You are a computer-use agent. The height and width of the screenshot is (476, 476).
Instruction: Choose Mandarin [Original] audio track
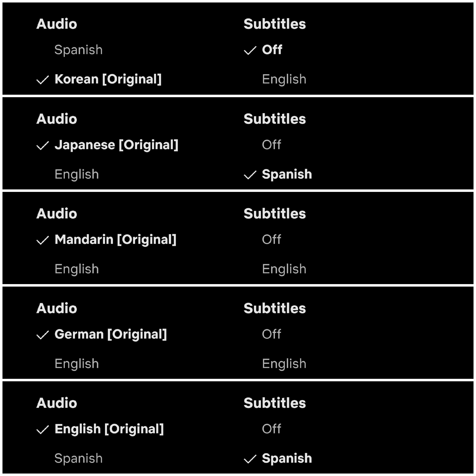tap(115, 239)
